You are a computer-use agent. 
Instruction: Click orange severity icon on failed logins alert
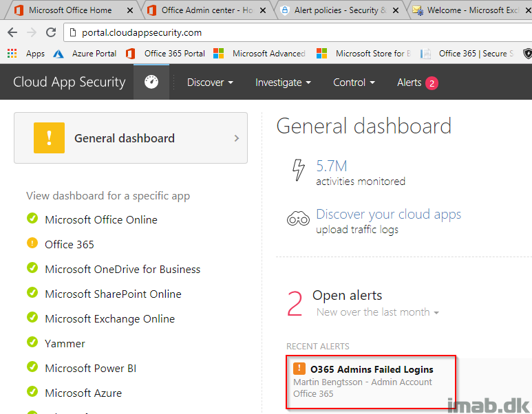(299, 369)
